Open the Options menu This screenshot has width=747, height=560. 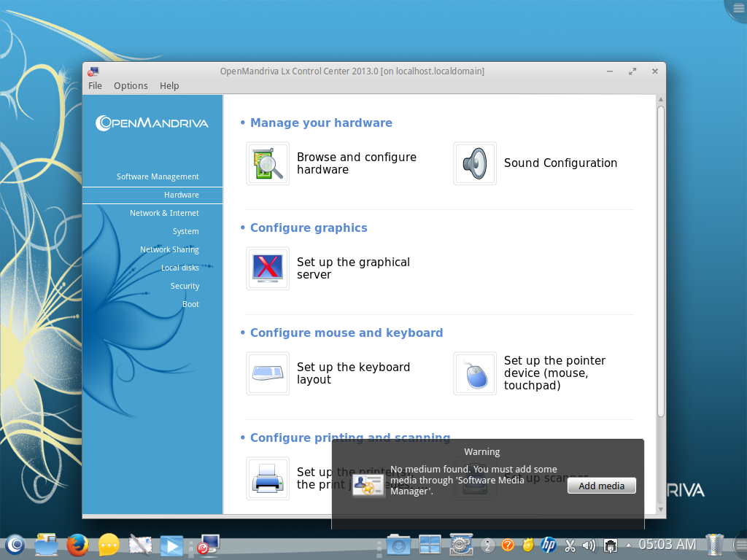coord(131,86)
